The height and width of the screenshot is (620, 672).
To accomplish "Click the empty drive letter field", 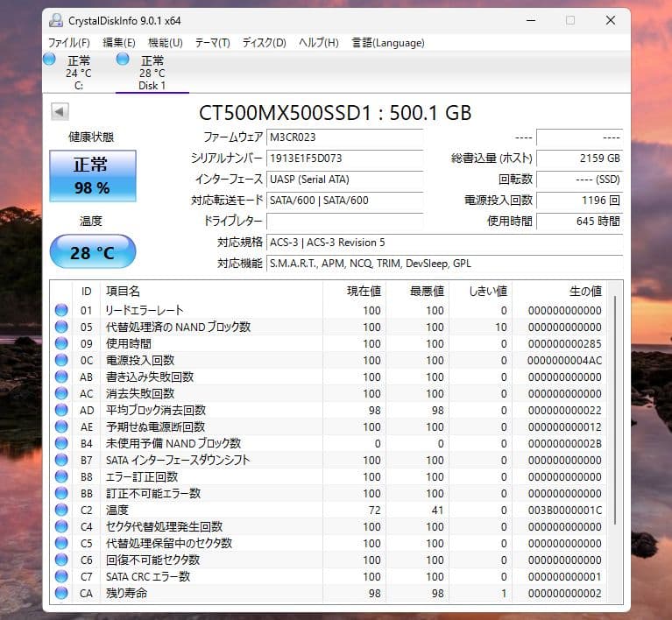I will 344,221.
